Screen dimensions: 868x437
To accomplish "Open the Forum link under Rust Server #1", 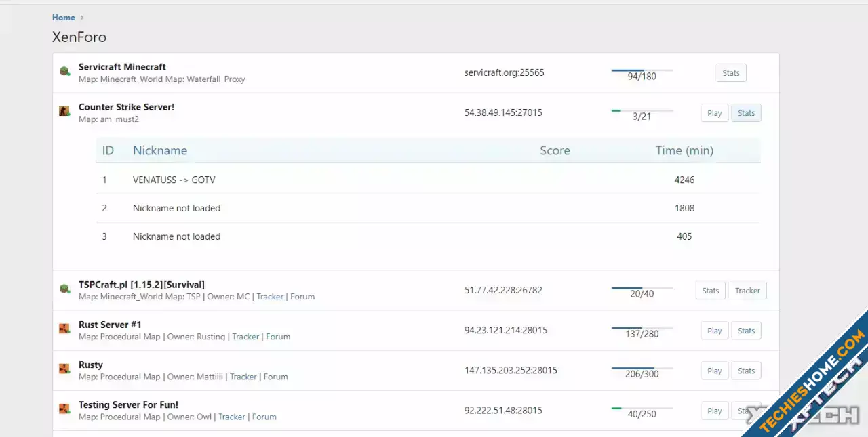I will click(278, 337).
